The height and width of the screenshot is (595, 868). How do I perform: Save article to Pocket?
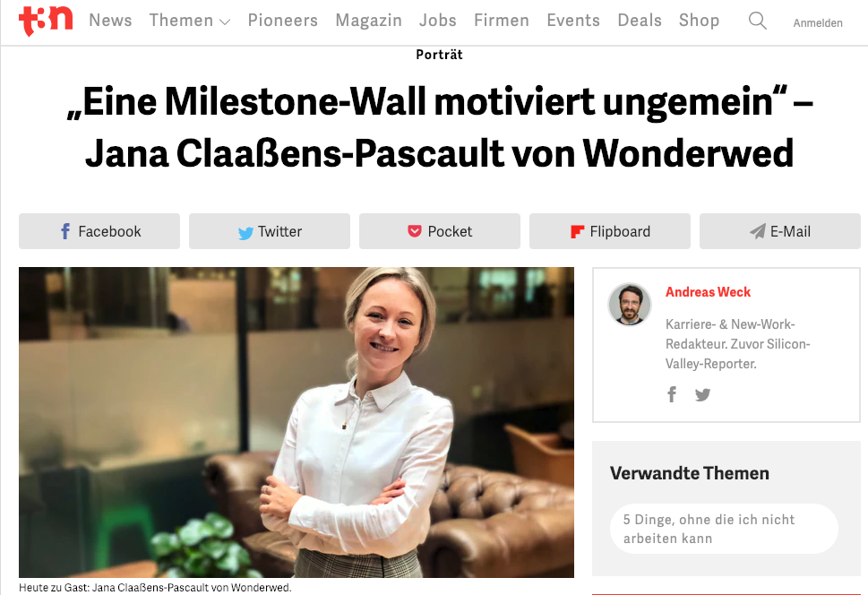tap(440, 231)
